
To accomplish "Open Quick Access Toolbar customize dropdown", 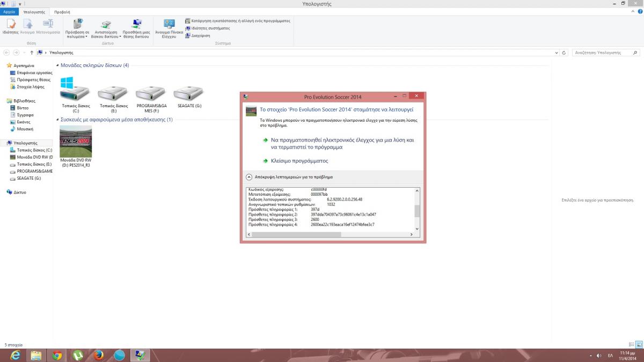I will [20, 4].
